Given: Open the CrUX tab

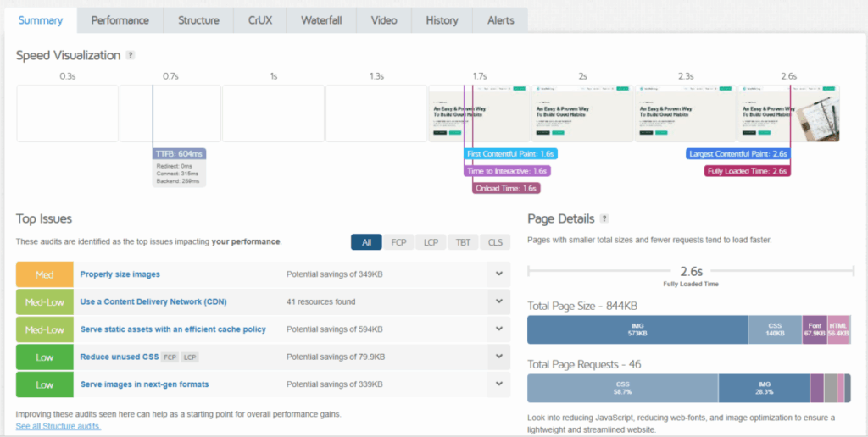Looking at the screenshot, I should click(x=261, y=20).
